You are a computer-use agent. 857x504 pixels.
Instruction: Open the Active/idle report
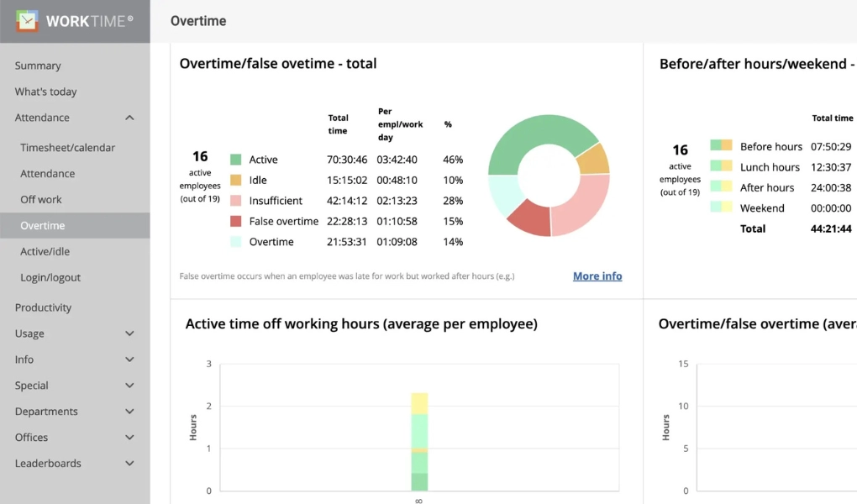click(45, 252)
